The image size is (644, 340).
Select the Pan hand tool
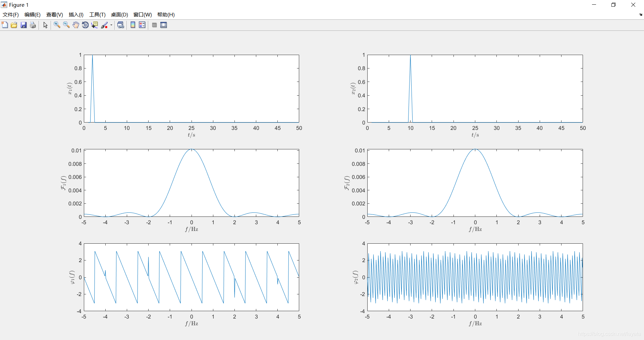(x=76, y=25)
